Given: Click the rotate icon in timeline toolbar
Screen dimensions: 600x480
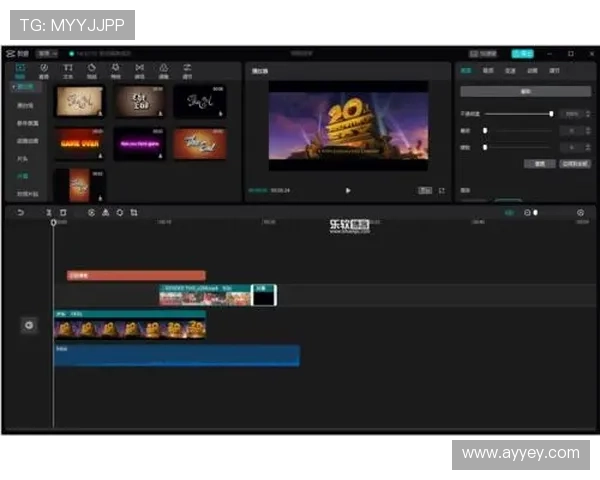Looking at the screenshot, I should click(x=119, y=212).
